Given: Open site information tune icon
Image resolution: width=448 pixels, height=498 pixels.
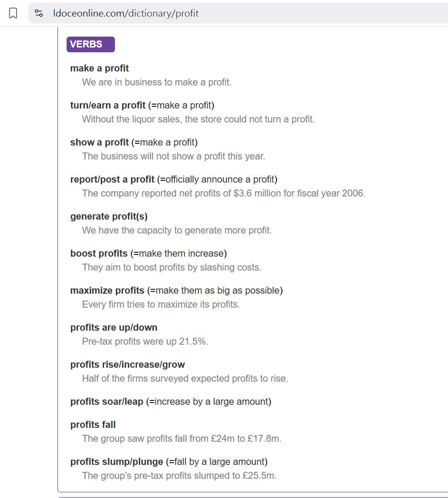Looking at the screenshot, I should click(x=39, y=13).
